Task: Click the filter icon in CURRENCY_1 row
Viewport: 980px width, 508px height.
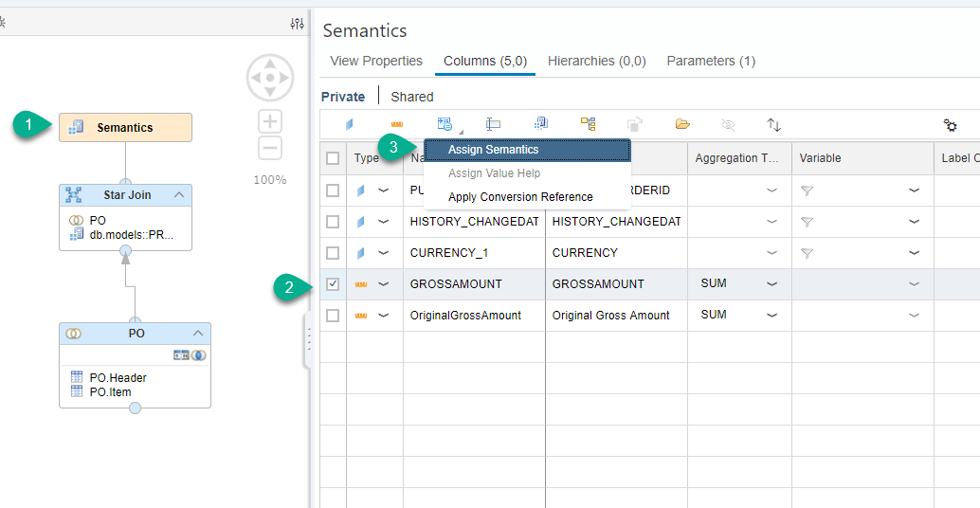Action: coord(807,253)
